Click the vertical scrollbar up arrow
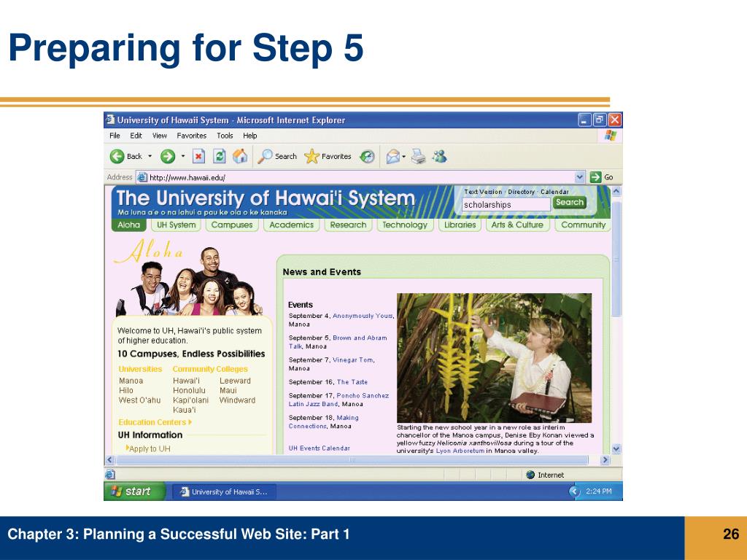Image resolution: width=747 pixels, height=560 pixels. pos(616,192)
